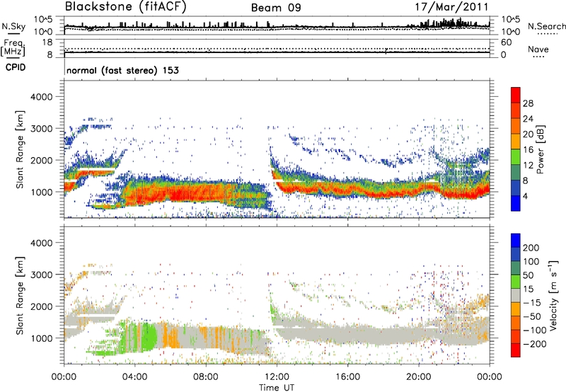Select the Freq. [MHz] axis label

point(13,48)
